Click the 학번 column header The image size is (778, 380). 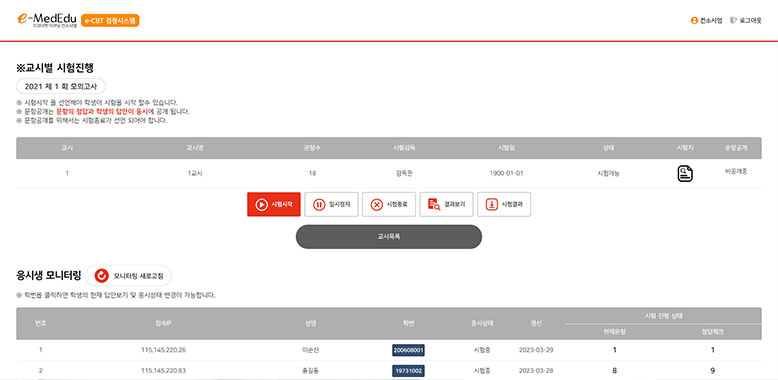click(408, 323)
